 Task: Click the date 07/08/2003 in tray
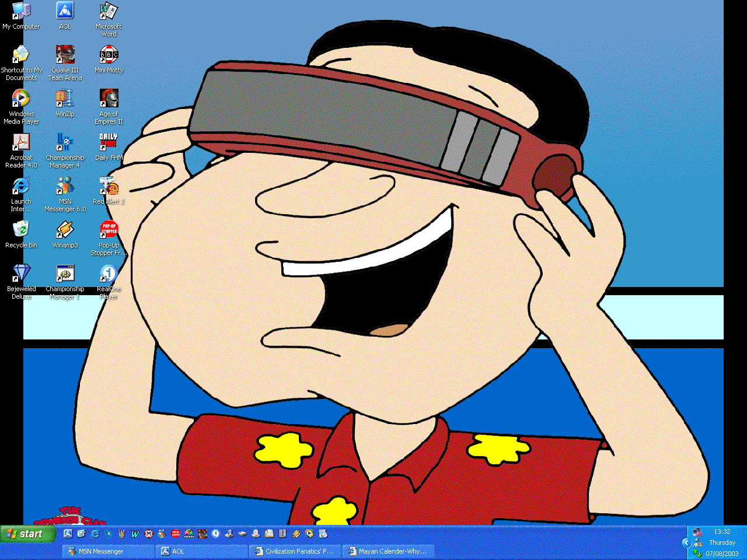tap(722, 554)
